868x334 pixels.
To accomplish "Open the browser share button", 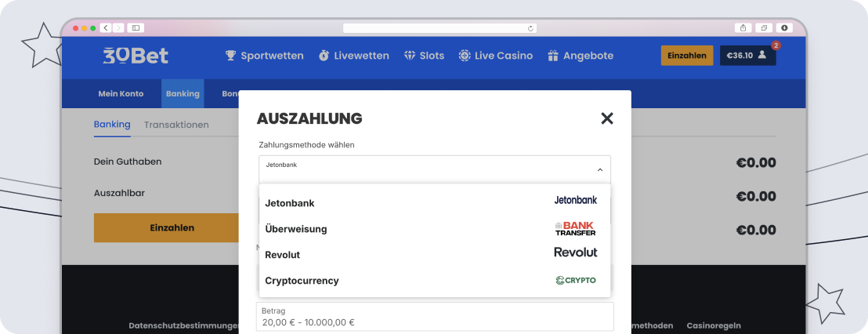I will tap(743, 27).
